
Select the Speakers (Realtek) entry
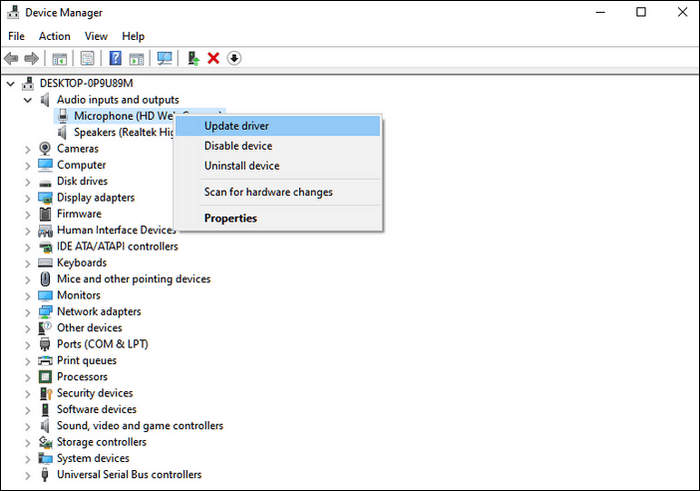point(124,132)
